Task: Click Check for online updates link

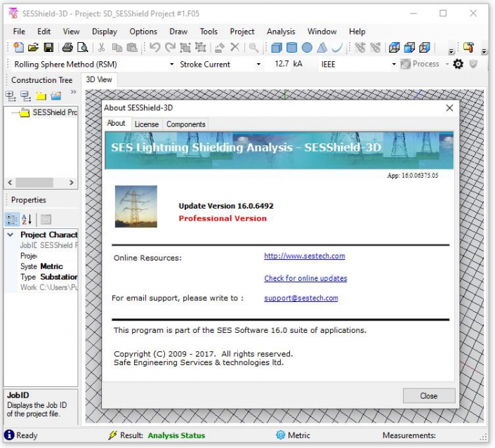Action: (x=305, y=278)
